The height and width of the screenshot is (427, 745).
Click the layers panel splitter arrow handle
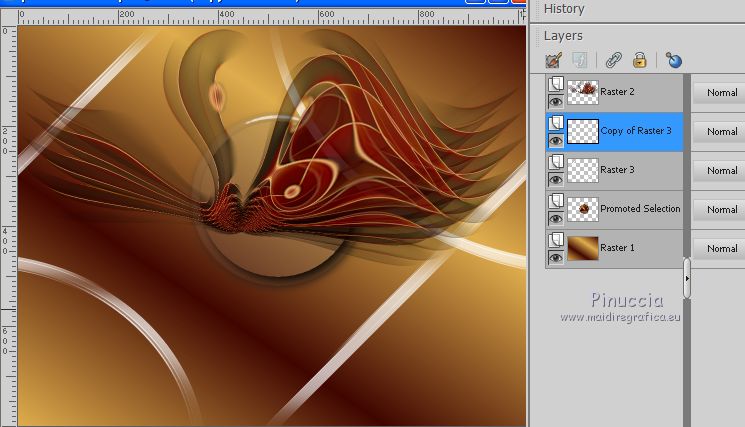[x=687, y=279]
